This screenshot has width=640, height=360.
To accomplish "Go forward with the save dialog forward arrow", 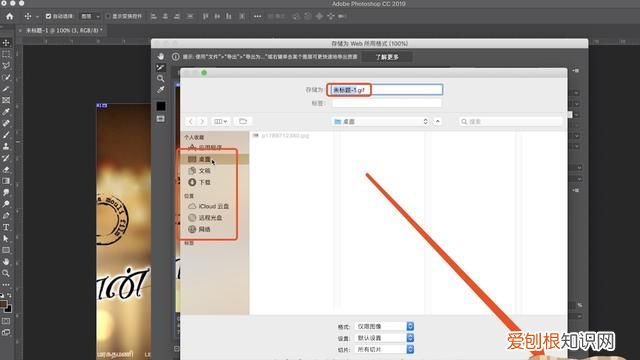I will tap(202, 121).
